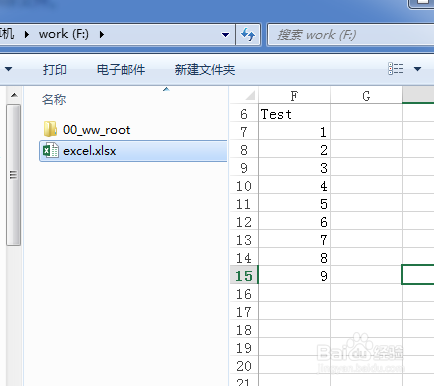Viewport: 434px width, 386px height.
Task: Click cell F11 containing 5
Action: pos(294,204)
